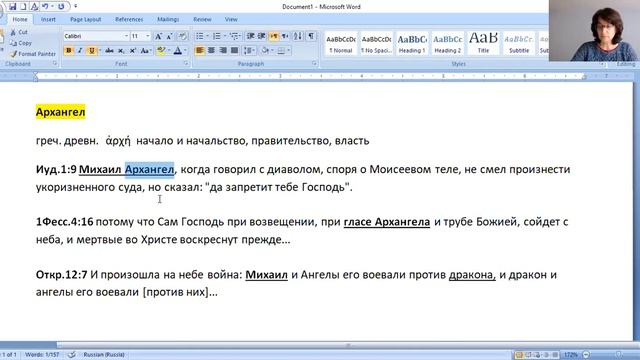Screen dimensions: 640x360
Task: Apply the Heading 1 style
Action: pyautogui.click(x=412, y=44)
